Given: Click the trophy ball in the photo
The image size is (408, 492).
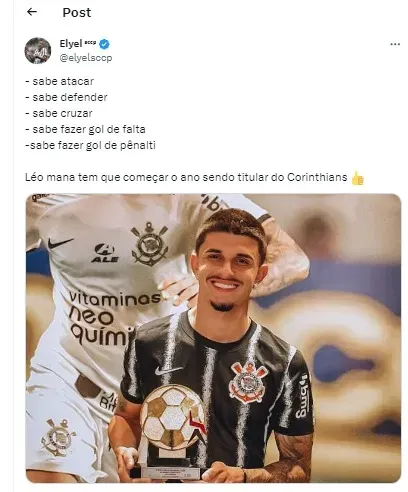Looking at the screenshot, I should click(173, 415).
